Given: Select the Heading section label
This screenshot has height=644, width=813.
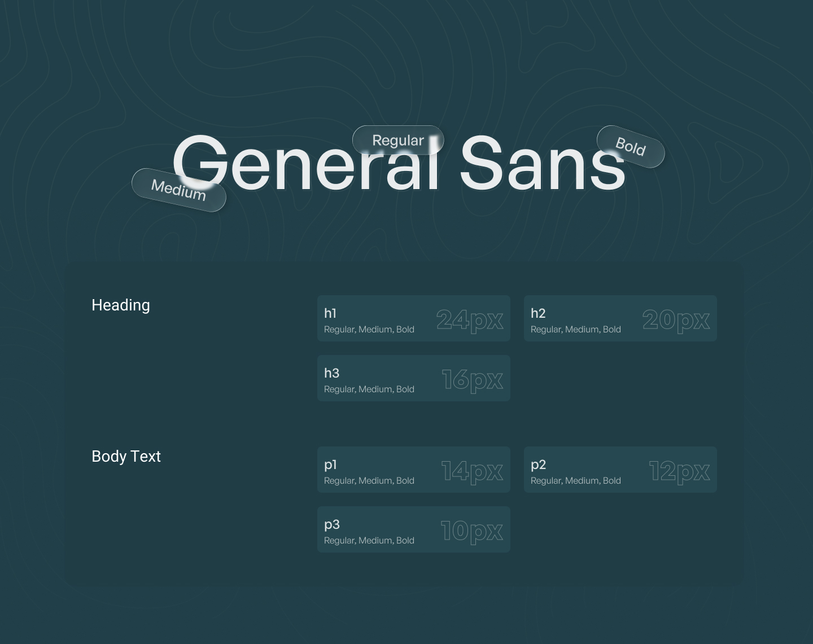Looking at the screenshot, I should click(x=121, y=305).
